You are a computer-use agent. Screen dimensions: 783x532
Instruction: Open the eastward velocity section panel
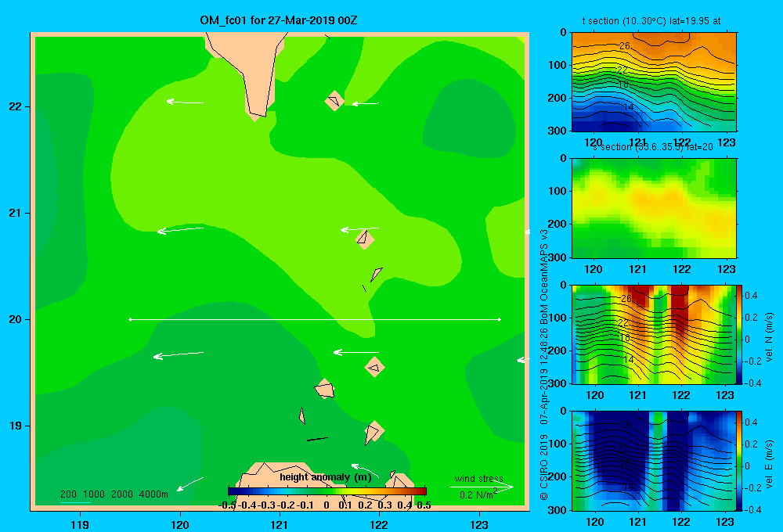tap(654, 461)
